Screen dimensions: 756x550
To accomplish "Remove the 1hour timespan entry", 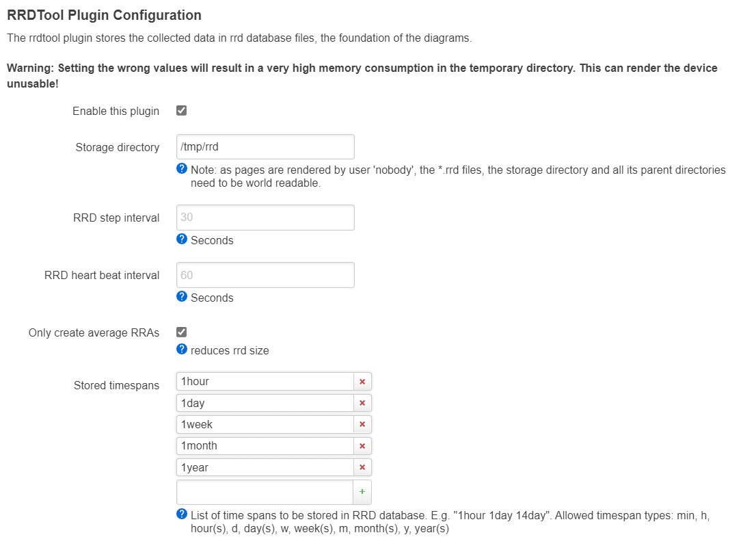I will tap(362, 382).
